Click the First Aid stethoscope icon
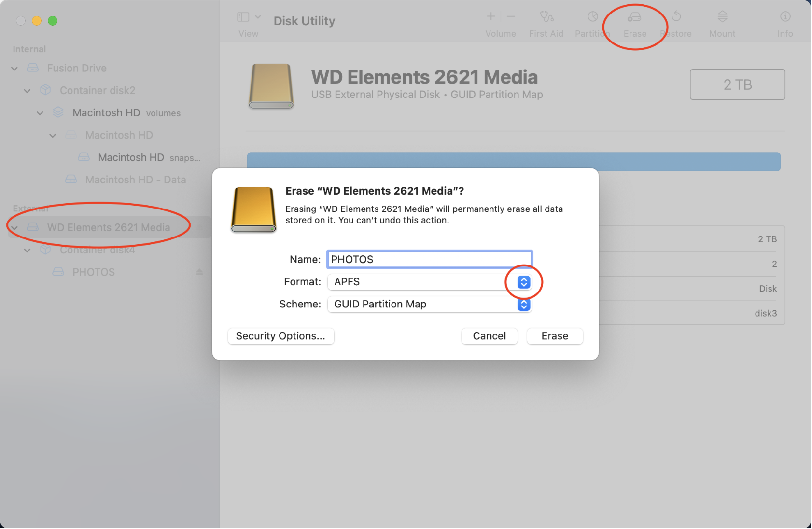The image size is (812, 529). (546, 18)
